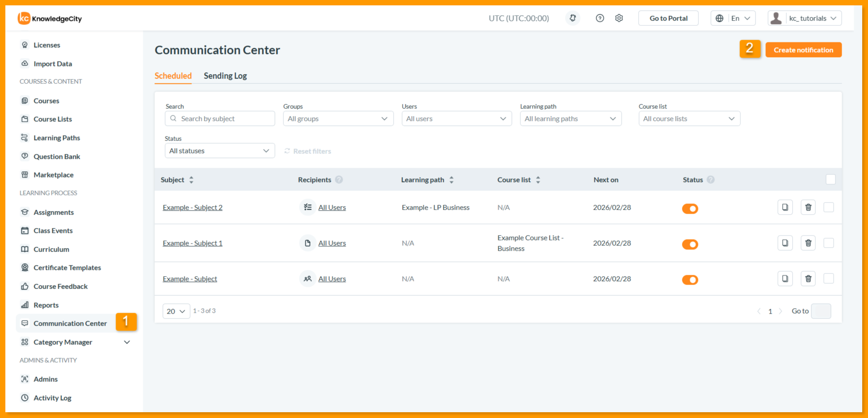Click the Create notification button

804,50
